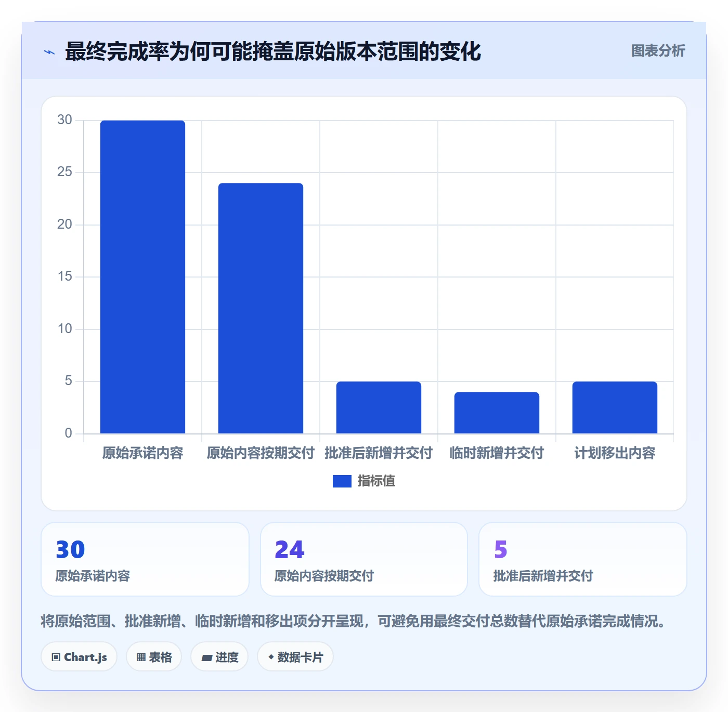Click y-axis value 25

click(64, 172)
